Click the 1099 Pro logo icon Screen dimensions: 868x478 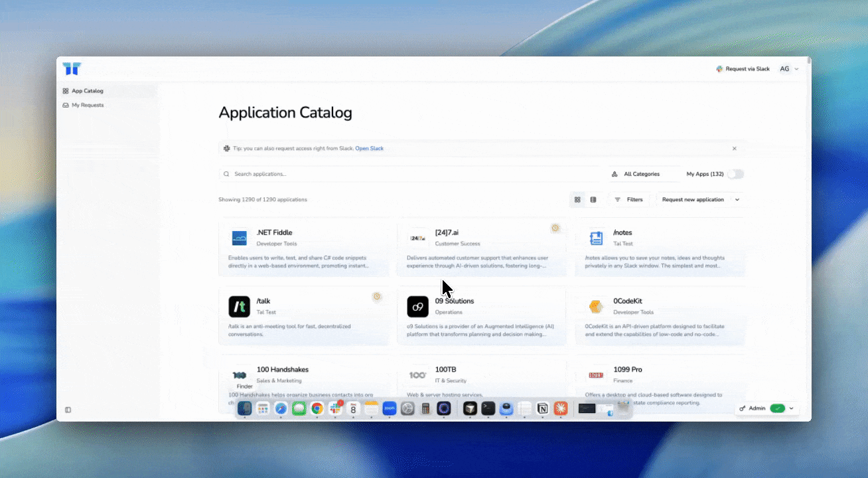(x=596, y=375)
